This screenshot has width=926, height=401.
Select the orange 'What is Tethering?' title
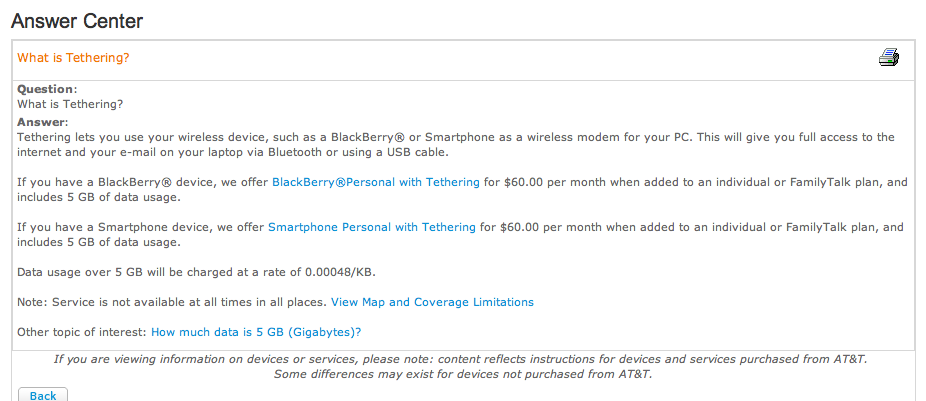[x=73, y=58]
